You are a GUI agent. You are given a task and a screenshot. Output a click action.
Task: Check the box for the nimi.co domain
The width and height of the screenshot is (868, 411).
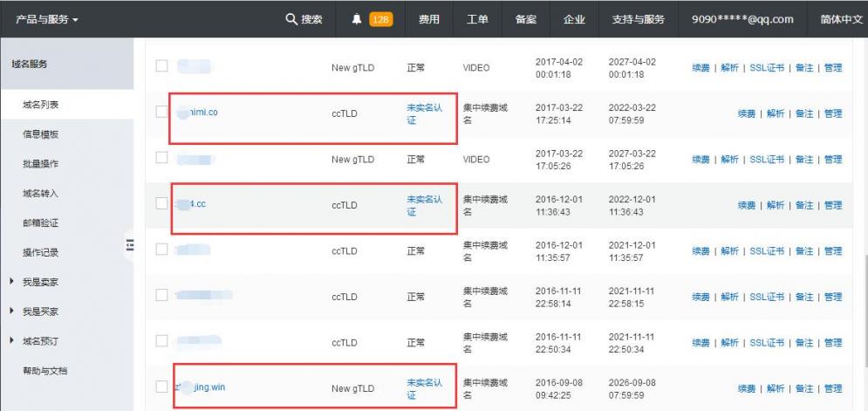(161, 112)
